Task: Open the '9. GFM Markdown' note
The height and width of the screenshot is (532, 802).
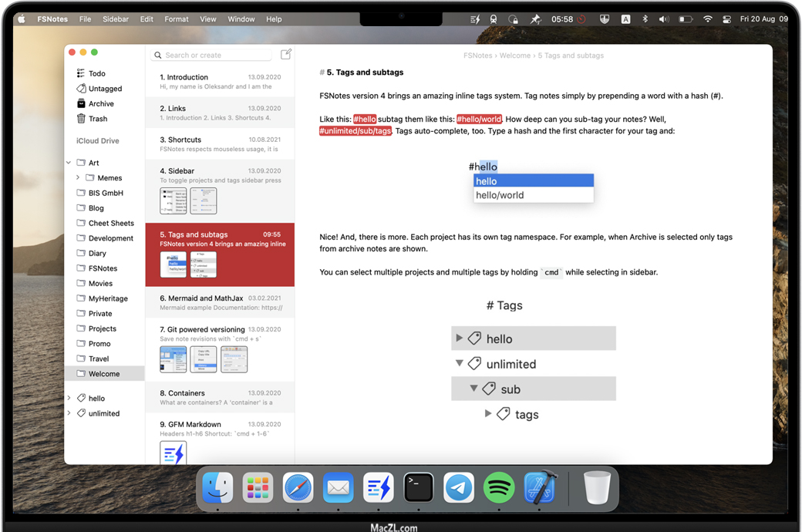Action: tap(220, 439)
